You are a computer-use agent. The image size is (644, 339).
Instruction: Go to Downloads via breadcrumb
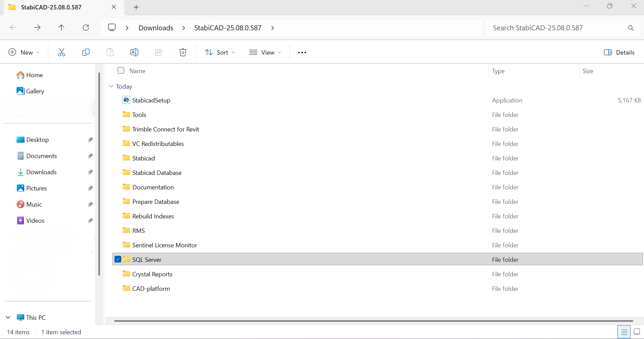[x=155, y=28]
